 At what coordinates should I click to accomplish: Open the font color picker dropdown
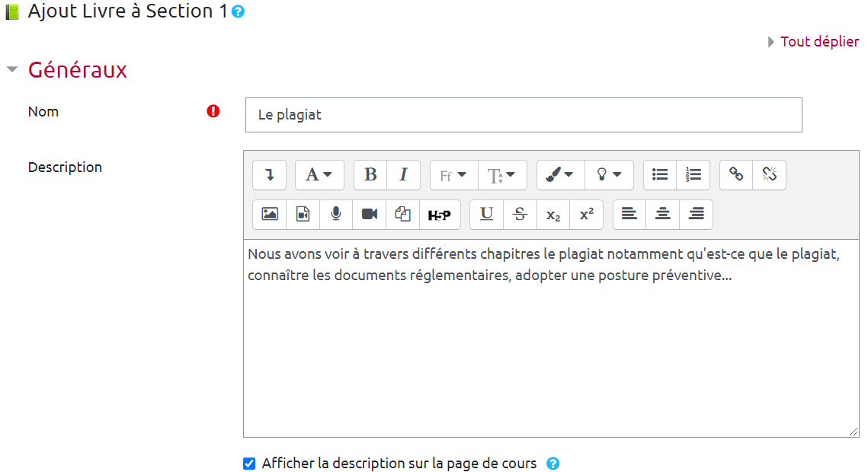tap(560, 175)
